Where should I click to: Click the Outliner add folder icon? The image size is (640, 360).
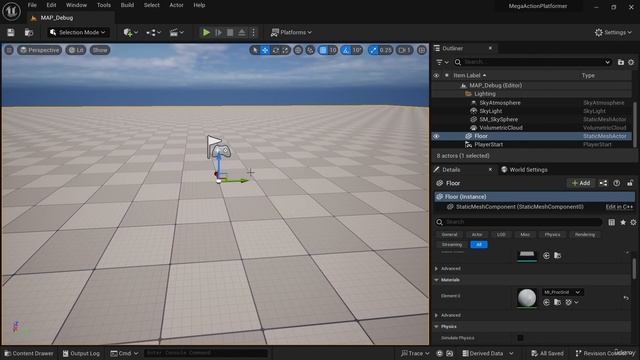621,62
